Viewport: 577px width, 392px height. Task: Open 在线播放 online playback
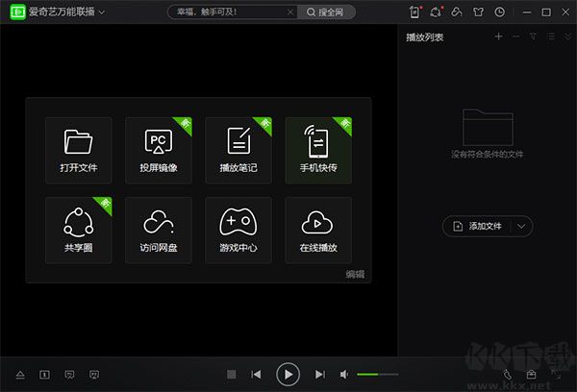pyautogui.click(x=318, y=230)
